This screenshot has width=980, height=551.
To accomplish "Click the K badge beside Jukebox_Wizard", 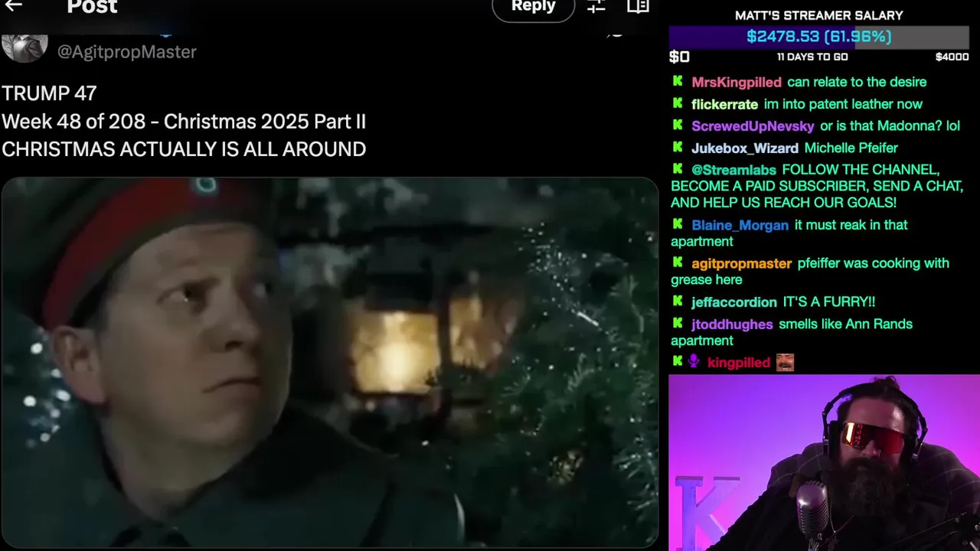I will click(678, 147).
